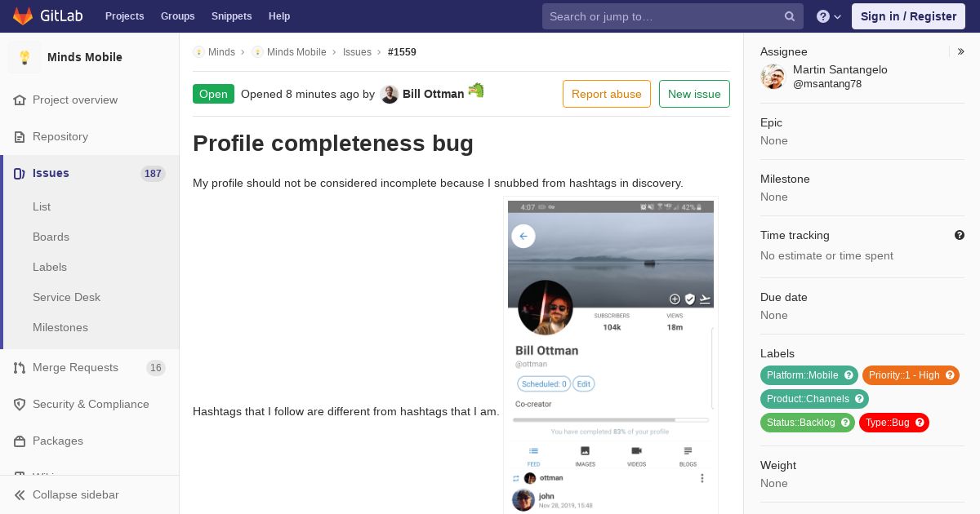This screenshot has width=980, height=514.
Task: Click the Issues breadcrumb link
Action: [x=357, y=52]
